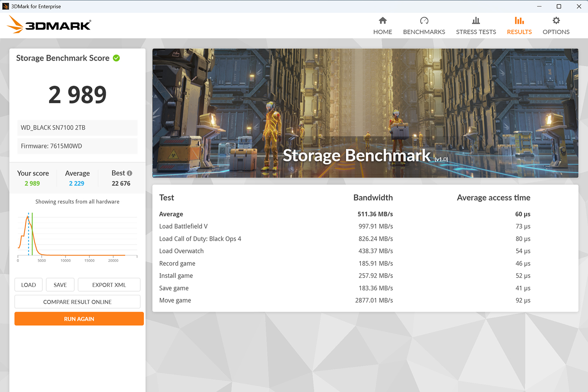588x392 pixels.
Task: Click the Home house icon
Action: 383,20
